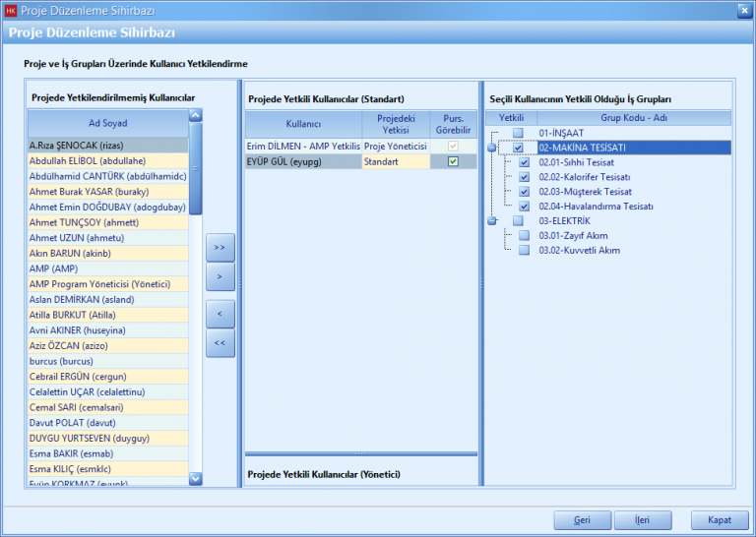The image size is (756, 537).
Task: Click the move all right (>>) button
Action: (220, 248)
